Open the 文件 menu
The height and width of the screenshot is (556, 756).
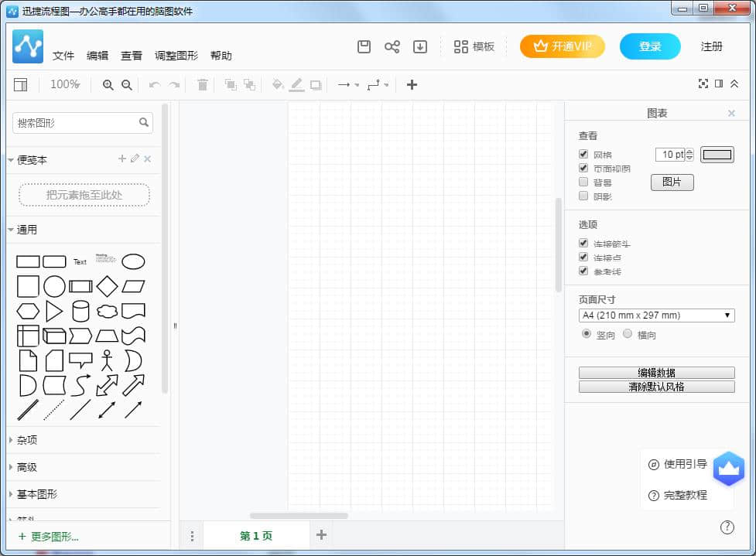tap(63, 56)
